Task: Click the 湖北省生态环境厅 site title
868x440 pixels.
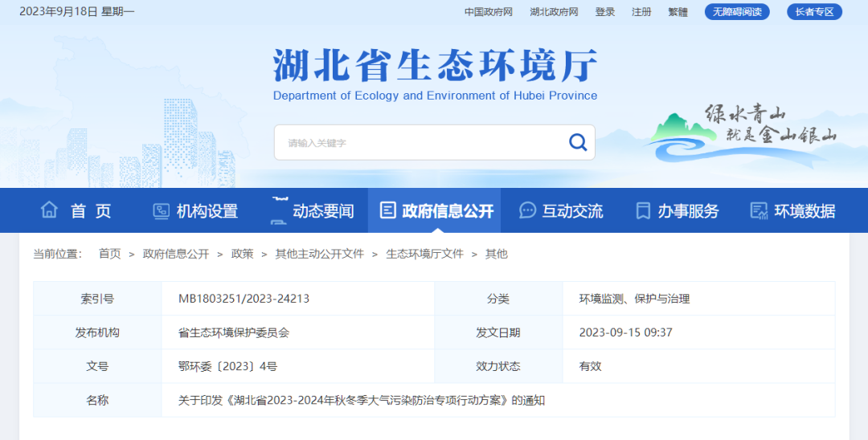Action: (x=435, y=65)
